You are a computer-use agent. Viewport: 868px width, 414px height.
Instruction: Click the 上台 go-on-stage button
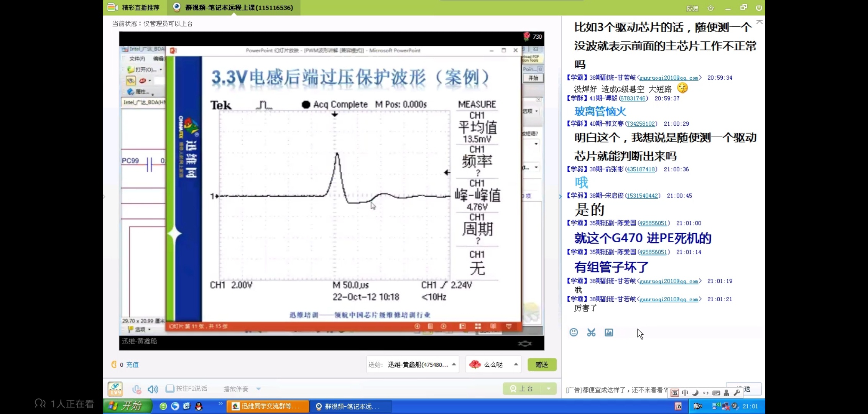pos(522,389)
